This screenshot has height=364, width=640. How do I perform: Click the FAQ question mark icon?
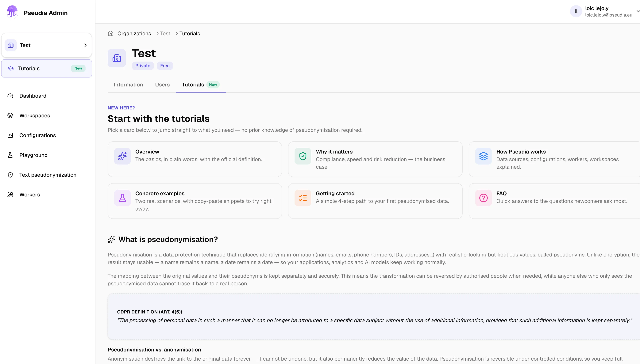(483, 198)
